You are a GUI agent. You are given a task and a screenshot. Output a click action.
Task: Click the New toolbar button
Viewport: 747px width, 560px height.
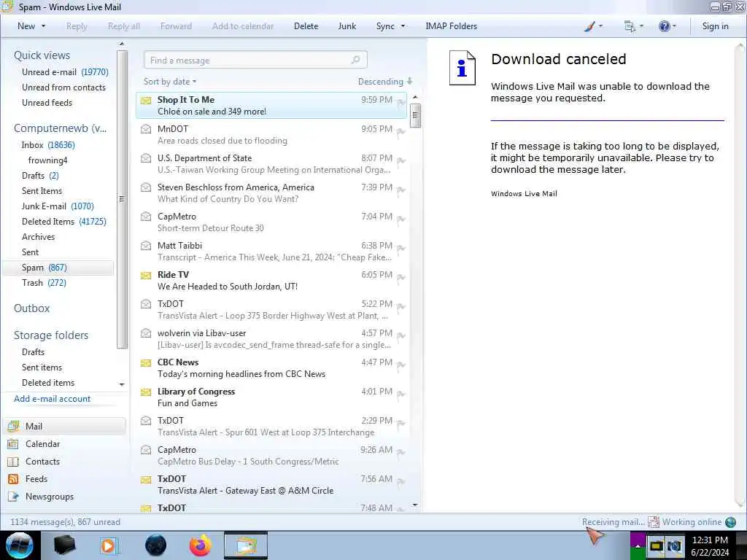[x=26, y=26]
